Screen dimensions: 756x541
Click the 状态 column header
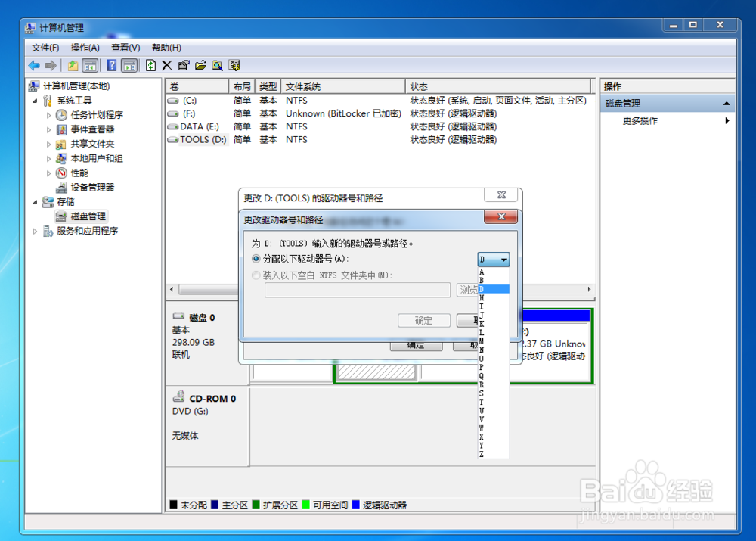pyautogui.click(x=498, y=86)
